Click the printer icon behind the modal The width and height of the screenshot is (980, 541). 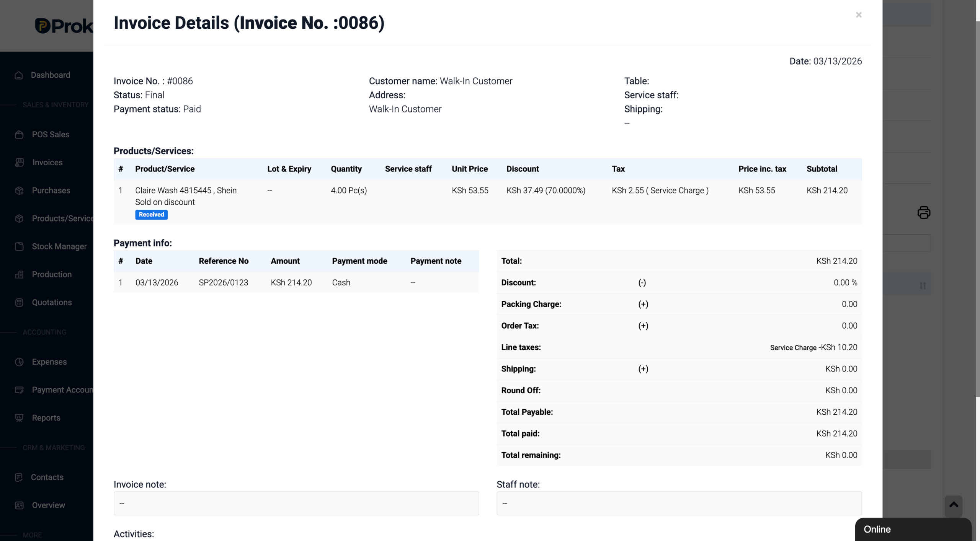924,212
